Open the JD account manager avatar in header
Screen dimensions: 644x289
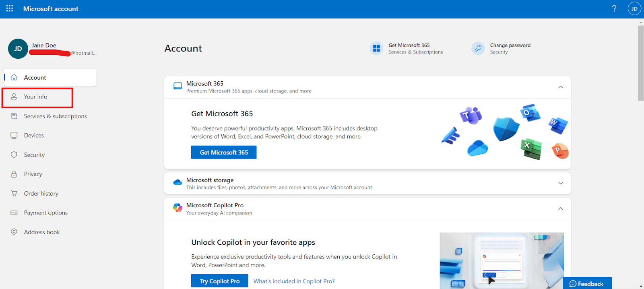click(634, 8)
